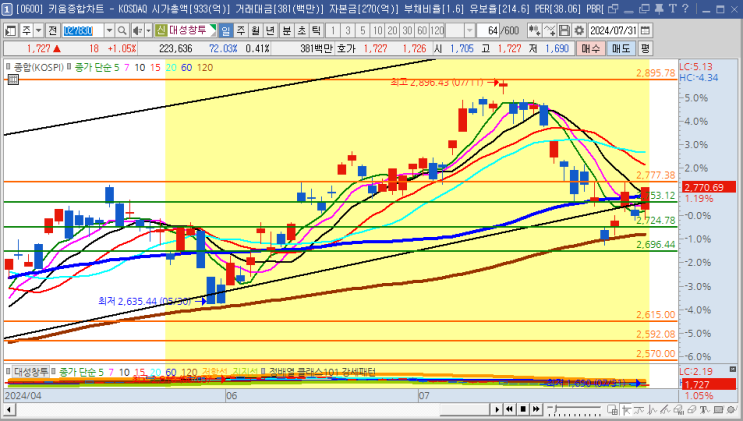The image size is (743, 421).
Task: Select the trend line drawing tool icon
Action: point(639,409)
